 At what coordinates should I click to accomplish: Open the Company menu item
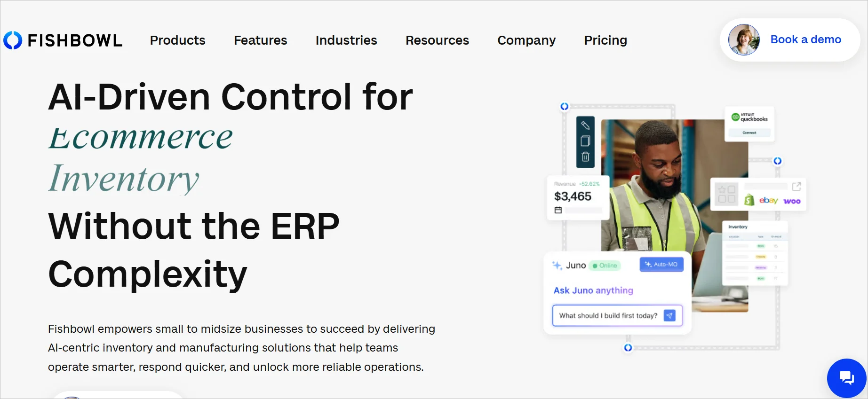[x=526, y=40]
